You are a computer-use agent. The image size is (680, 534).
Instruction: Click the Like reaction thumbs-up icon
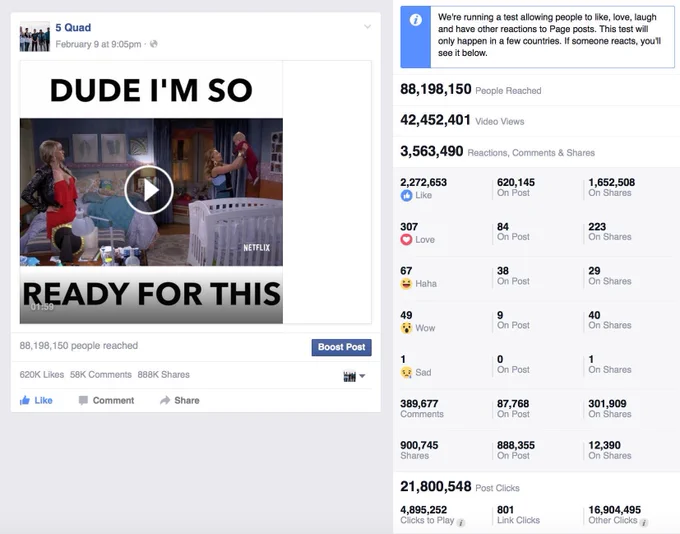406,196
